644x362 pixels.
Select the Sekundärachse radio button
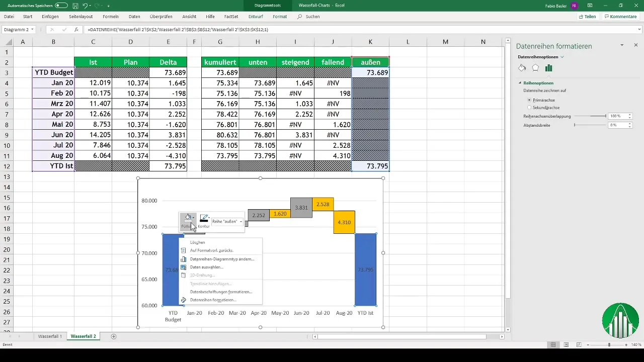(x=529, y=108)
